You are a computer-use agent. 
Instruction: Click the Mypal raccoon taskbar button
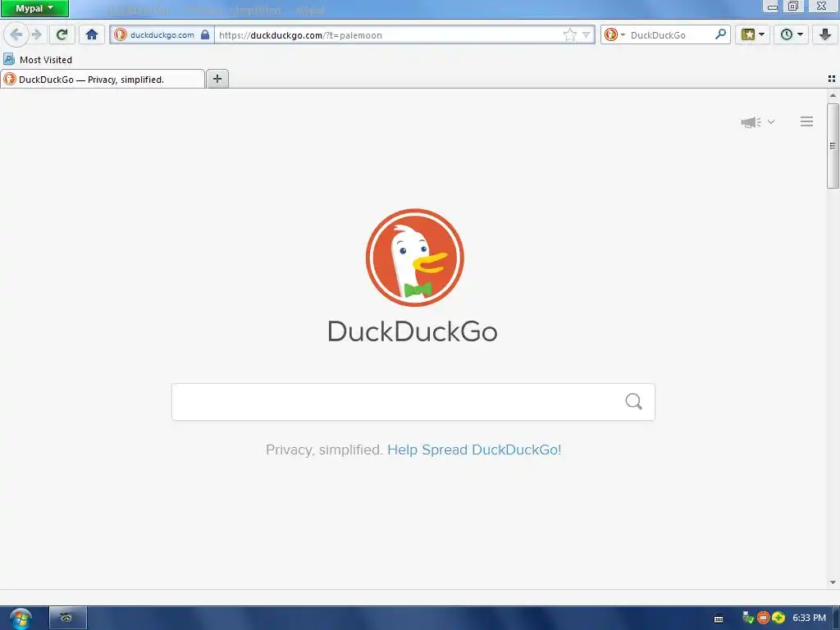point(67,618)
